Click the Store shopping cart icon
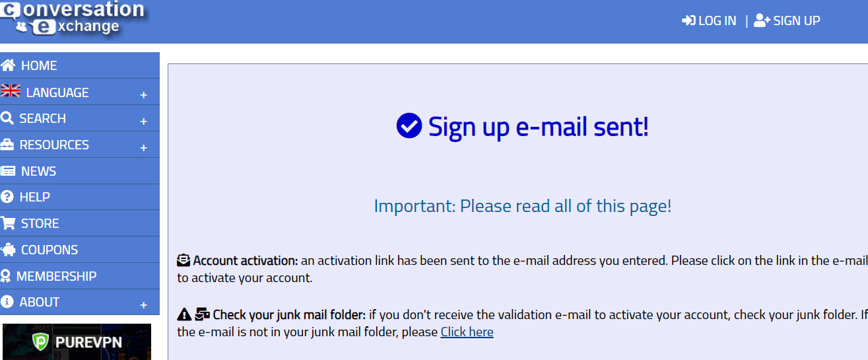 pyautogui.click(x=8, y=223)
